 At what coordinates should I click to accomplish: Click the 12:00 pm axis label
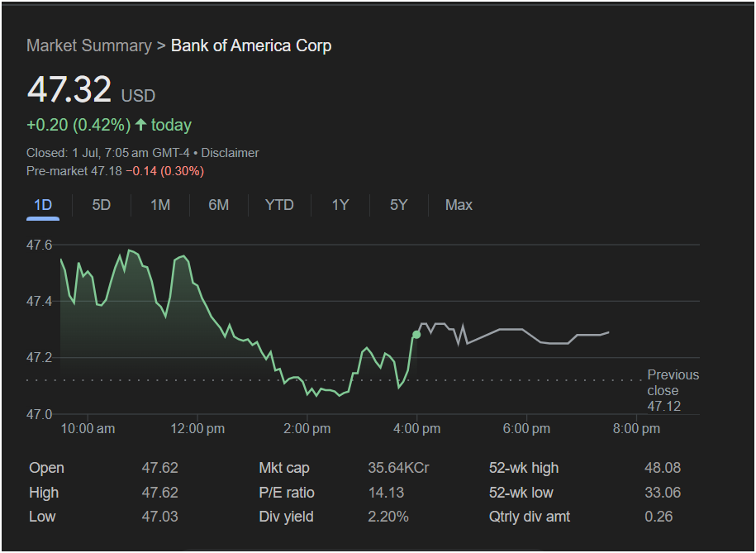[197, 428]
